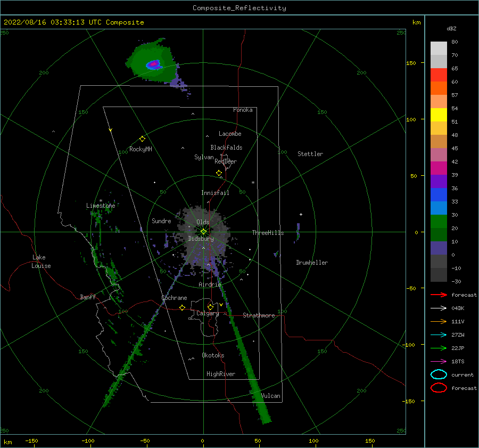Screen dimensions: 479x448
Task: Select the red 60-65 dBZ color swatch
Action: 439,75
